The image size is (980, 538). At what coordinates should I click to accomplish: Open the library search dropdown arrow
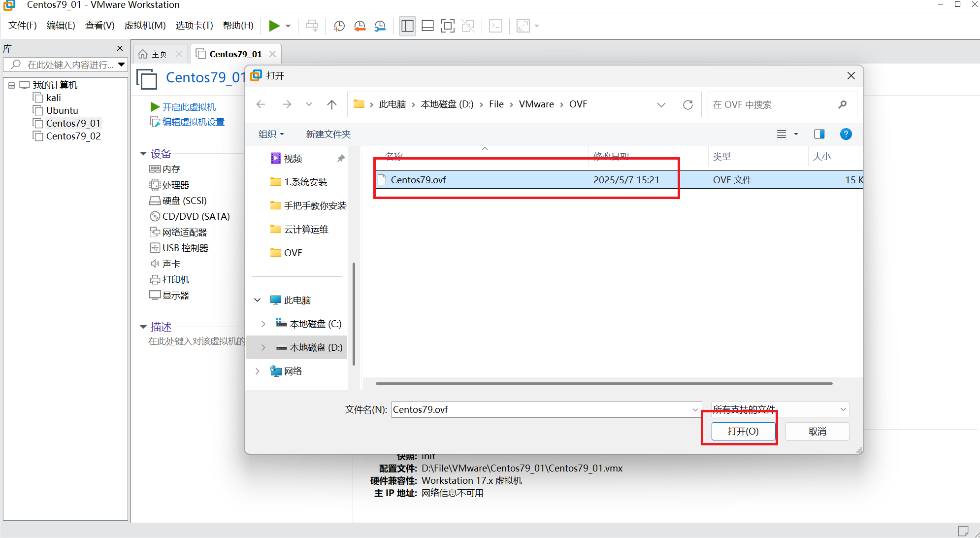click(x=121, y=65)
